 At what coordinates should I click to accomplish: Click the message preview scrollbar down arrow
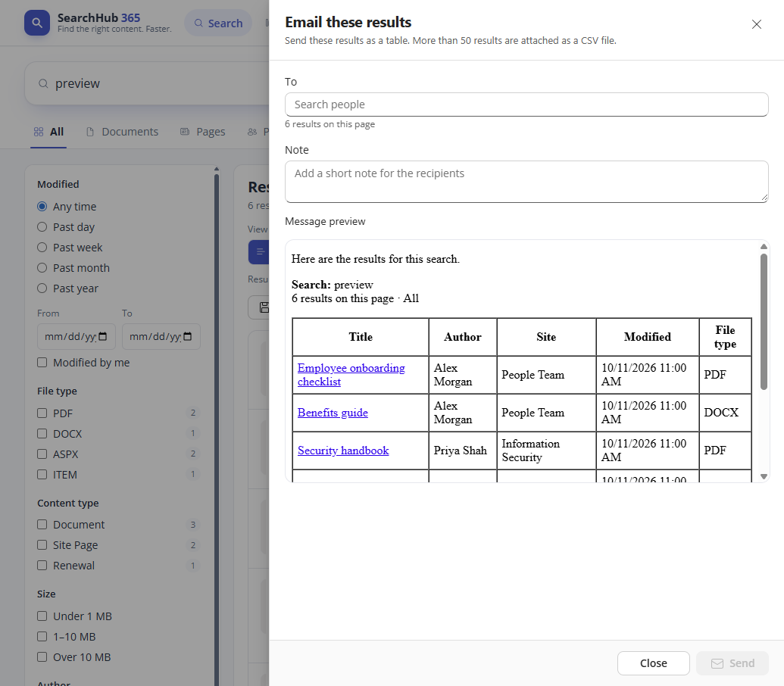764,477
